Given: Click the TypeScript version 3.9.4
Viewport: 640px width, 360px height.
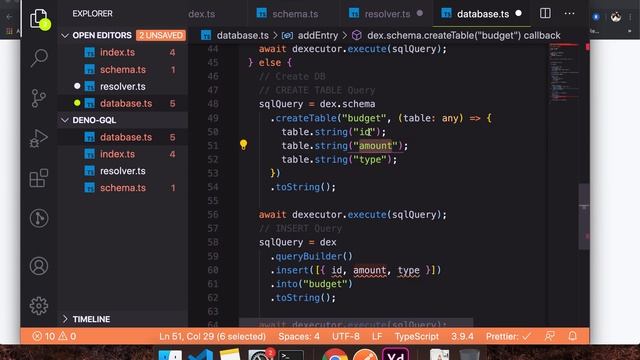Looking at the screenshot, I should click(x=462, y=336).
